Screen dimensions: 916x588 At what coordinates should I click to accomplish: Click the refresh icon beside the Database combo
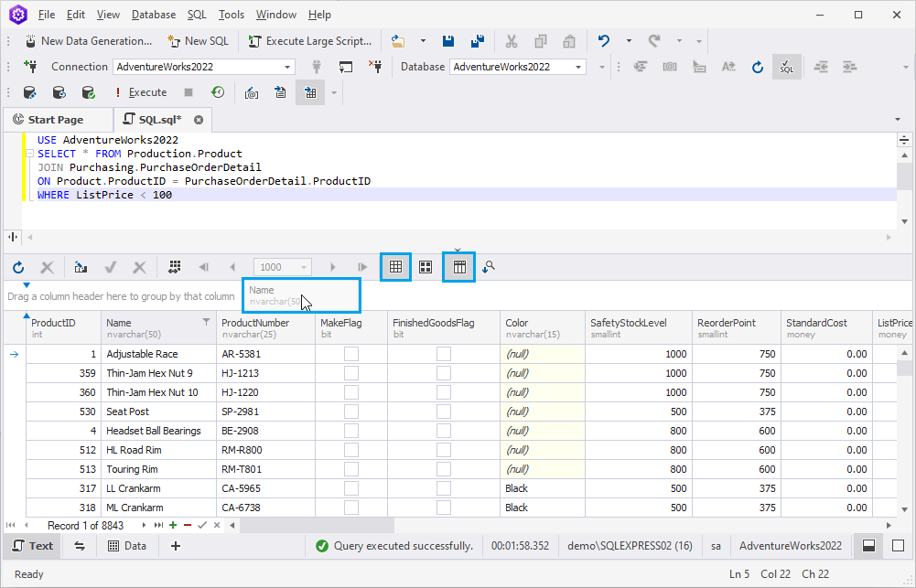tap(758, 67)
